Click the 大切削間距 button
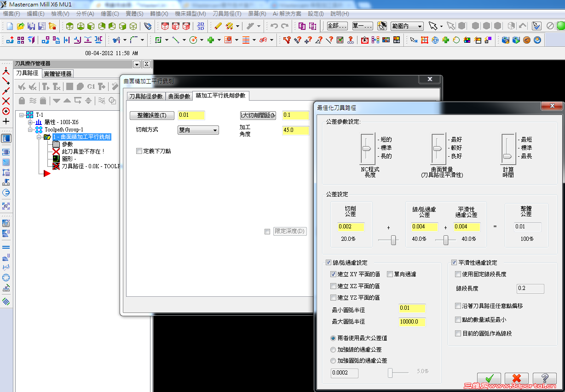The width and height of the screenshot is (565, 392). click(258, 115)
